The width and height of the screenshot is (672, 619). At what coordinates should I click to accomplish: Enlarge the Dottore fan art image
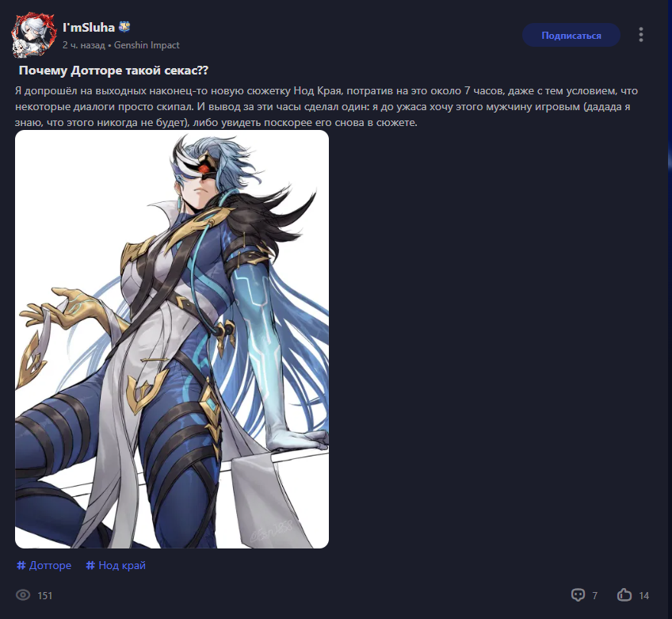[172, 339]
